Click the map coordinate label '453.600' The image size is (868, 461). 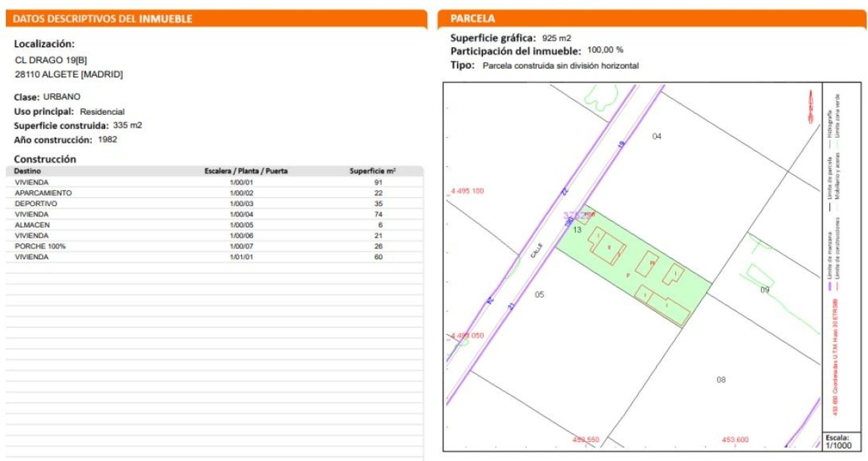(x=735, y=440)
